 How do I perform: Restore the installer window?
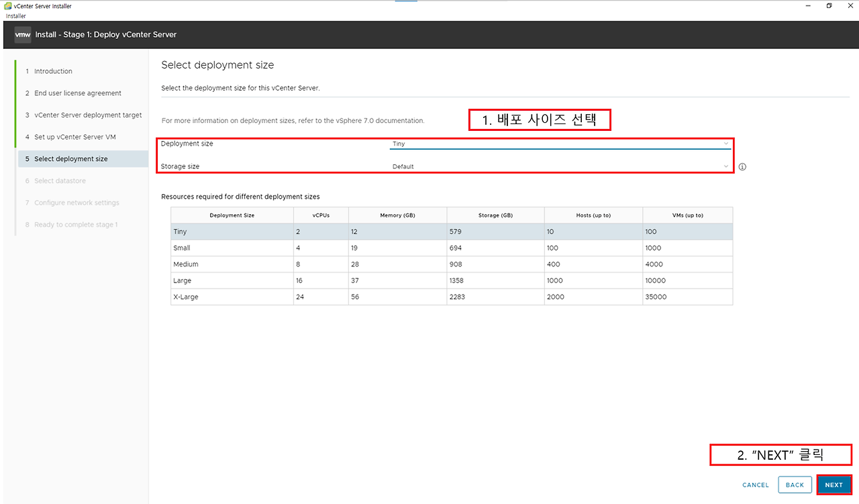tap(829, 5)
